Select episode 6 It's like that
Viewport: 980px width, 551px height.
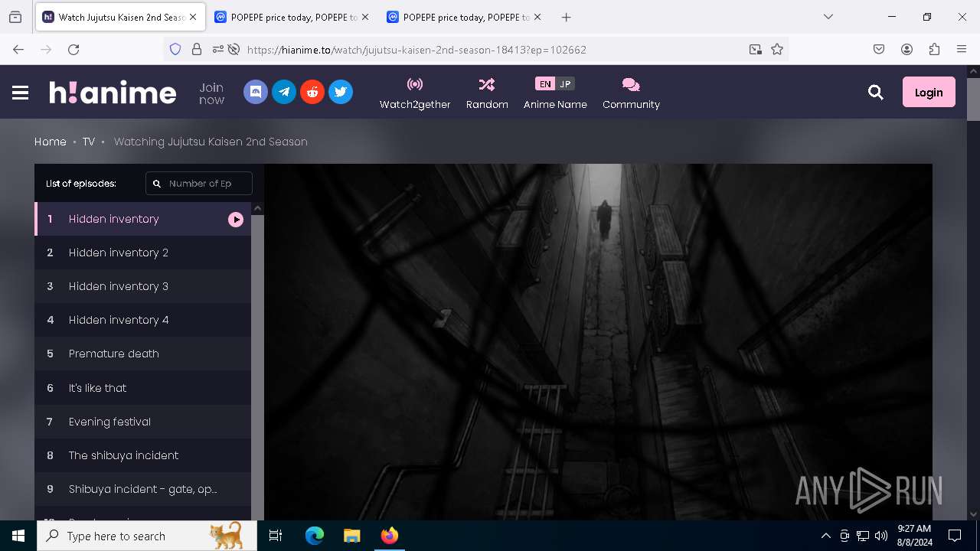click(142, 388)
